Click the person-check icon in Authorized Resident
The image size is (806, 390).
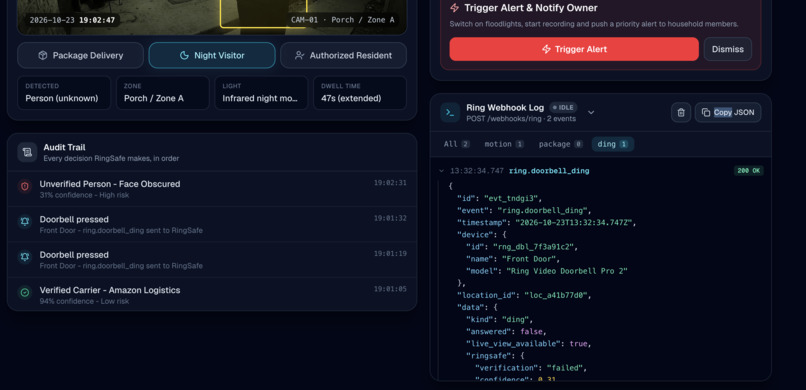[299, 55]
